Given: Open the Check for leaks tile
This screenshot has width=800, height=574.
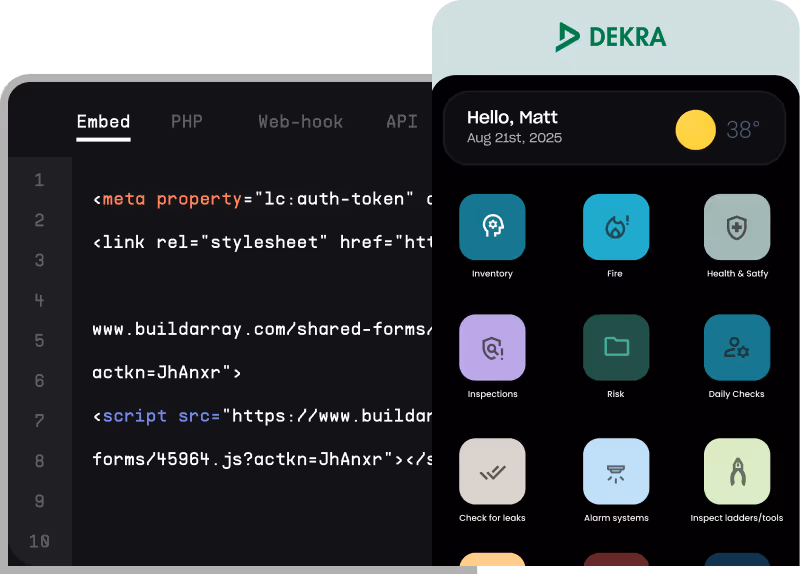Looking at the screenshot, I should (x=492, y=471).
